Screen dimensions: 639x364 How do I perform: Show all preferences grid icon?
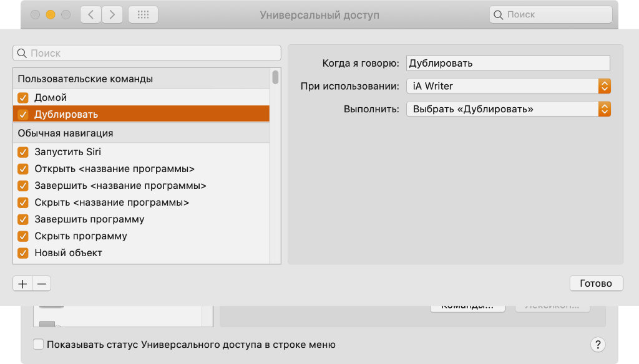143,15
